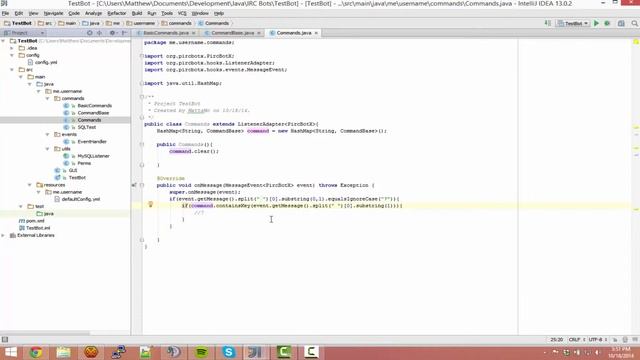
Task: Open the Run menu
Action: (x=152, y=13)
